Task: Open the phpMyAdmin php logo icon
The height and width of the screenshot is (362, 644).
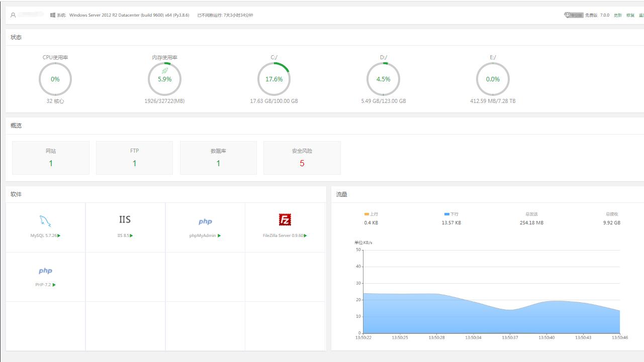Action: pyautogui.click(x=205, y=221)
